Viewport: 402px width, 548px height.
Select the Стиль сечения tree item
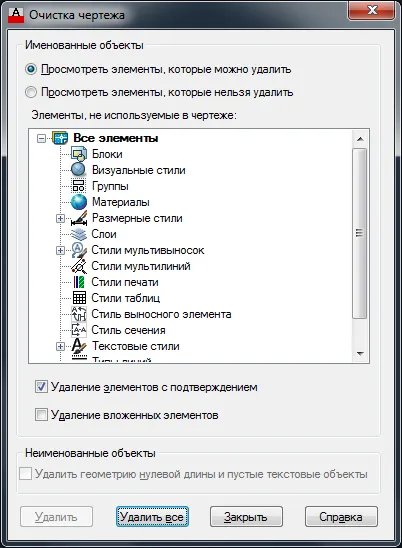tap(128, 330)
